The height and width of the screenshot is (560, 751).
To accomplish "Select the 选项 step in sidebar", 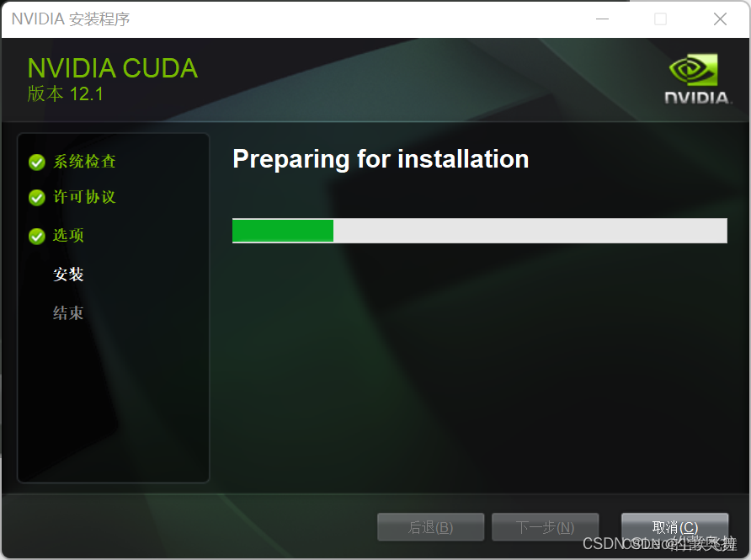I will pyautogui.click(x=68, y=235).
